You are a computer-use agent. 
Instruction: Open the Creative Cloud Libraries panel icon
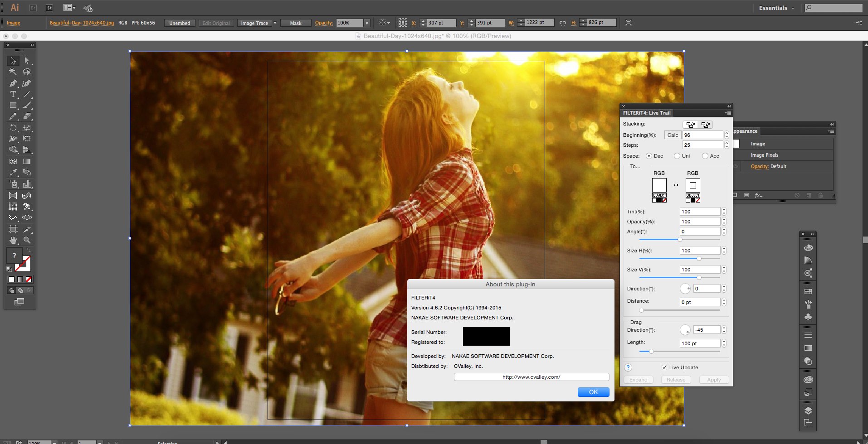808,380
